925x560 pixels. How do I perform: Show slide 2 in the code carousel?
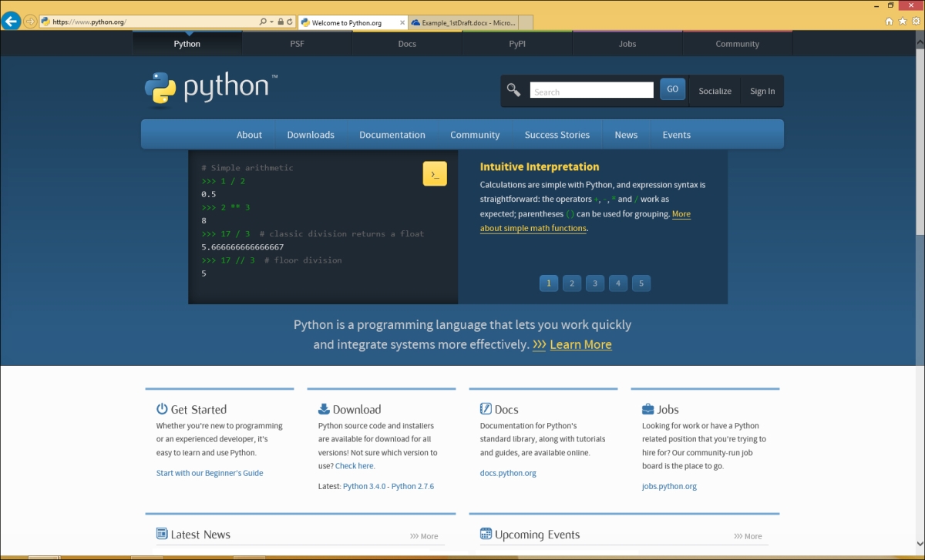coord(571,283)
